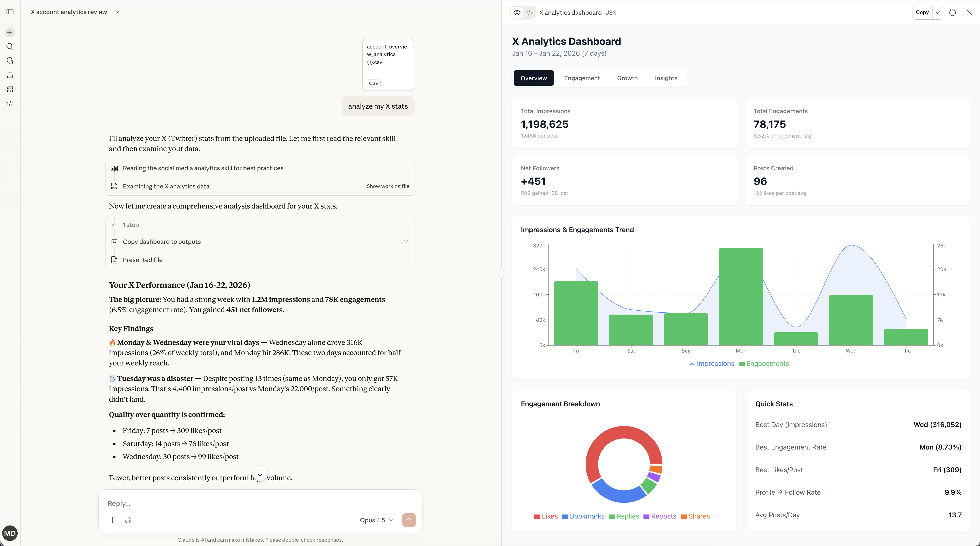980x546 pixels.
Task: Switch to the Engagement tab
Action: click(x=582, y=78)
